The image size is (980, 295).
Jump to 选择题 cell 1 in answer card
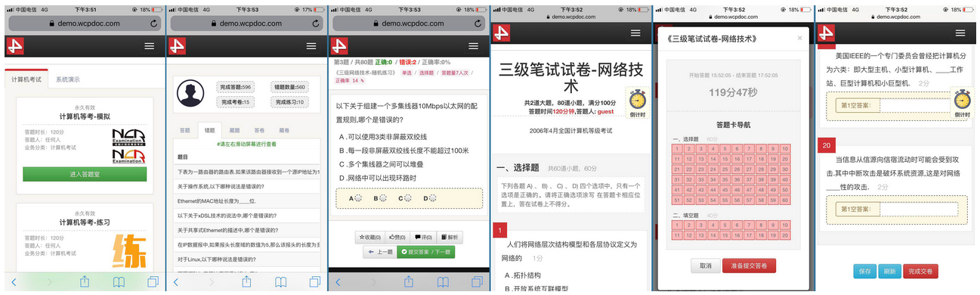click(677, 149)
